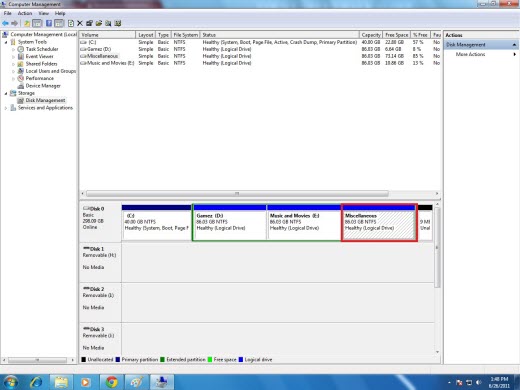Open the Action menu
Image resolution: width=520 pixels, height=390 pixels.
pyautogui.click(x=25, y=13)
